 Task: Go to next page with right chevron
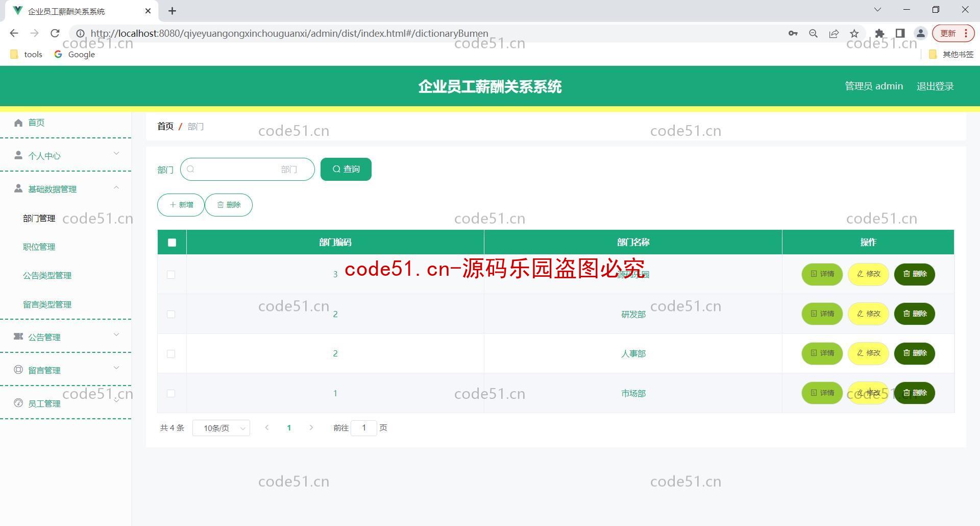click(x=311, y=427)
